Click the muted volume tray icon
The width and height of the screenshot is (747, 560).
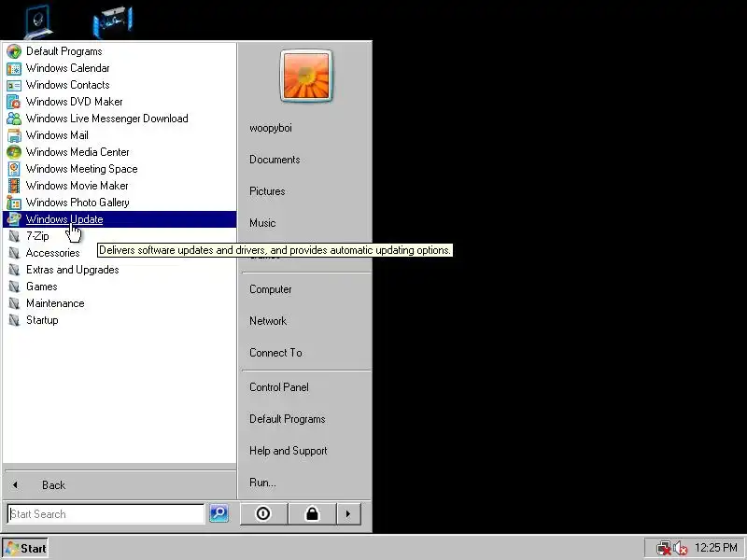tap(681, 548)
